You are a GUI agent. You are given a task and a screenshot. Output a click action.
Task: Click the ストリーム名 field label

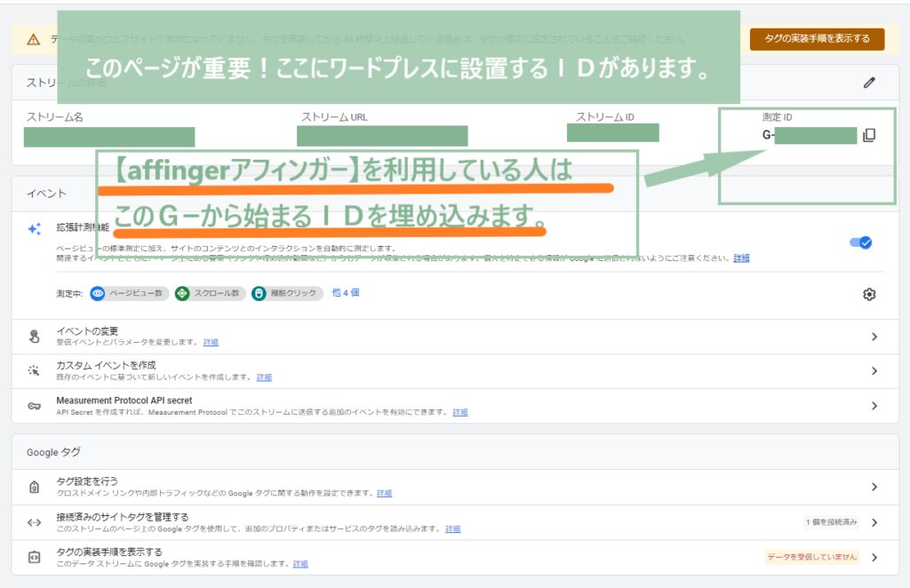(x=54, y=117)
